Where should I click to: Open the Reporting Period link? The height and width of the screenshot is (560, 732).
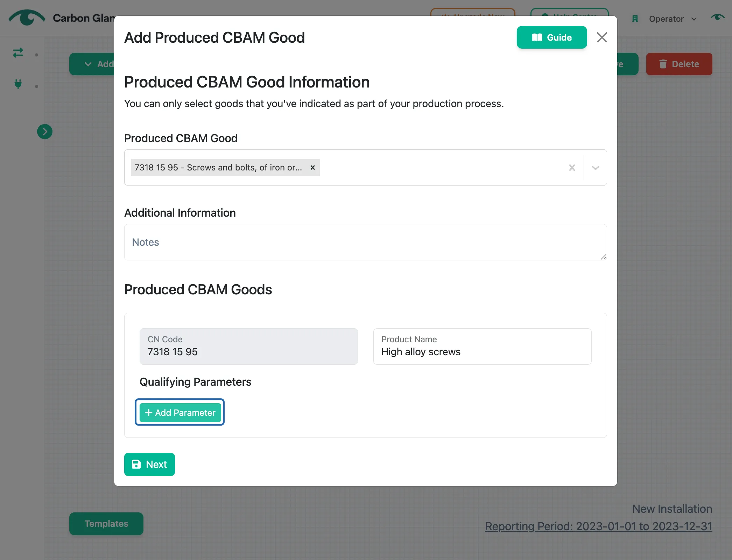[x=598, y=526]
